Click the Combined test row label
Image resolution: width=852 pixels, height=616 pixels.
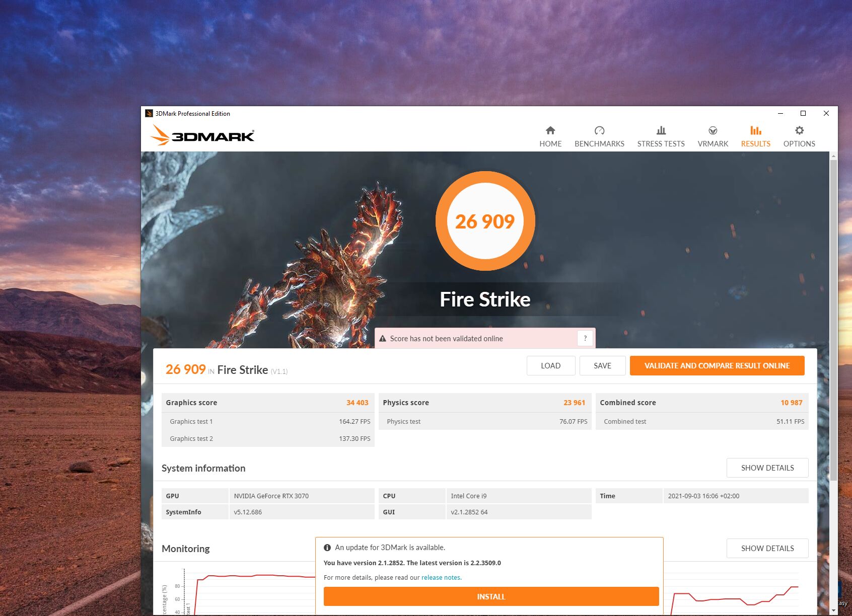[x=625, y=422]
